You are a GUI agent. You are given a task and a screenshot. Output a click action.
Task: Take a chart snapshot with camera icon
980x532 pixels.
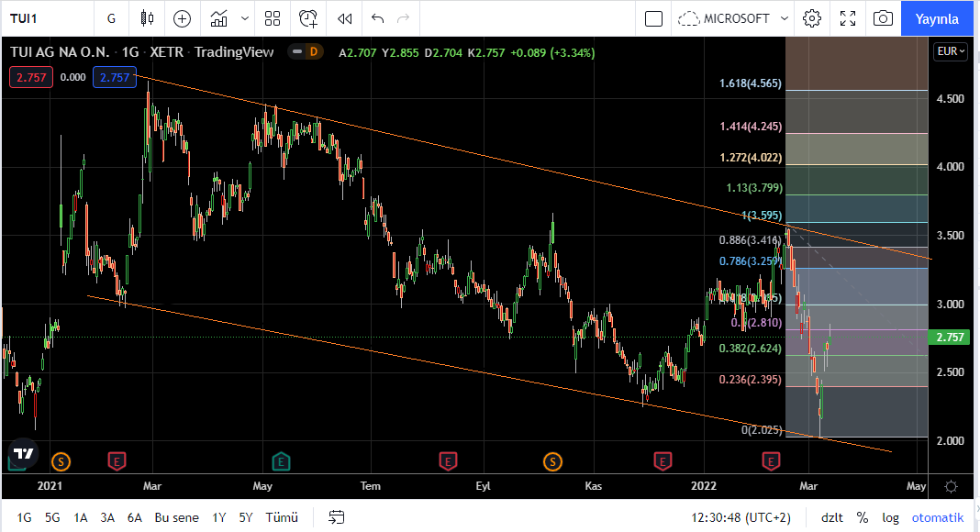click(883, 18)
